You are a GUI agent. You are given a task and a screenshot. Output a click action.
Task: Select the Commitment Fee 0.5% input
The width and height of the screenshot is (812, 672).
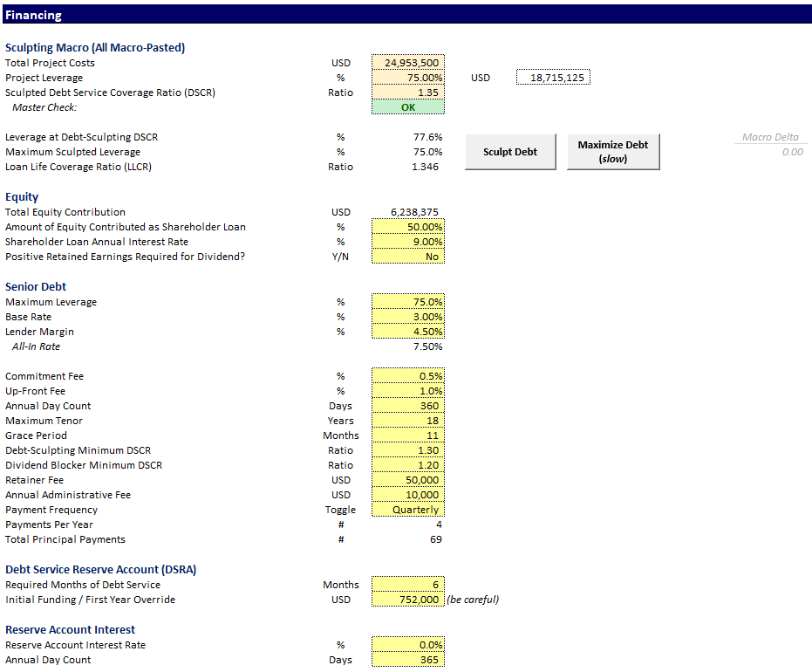[x=408, y=376]
